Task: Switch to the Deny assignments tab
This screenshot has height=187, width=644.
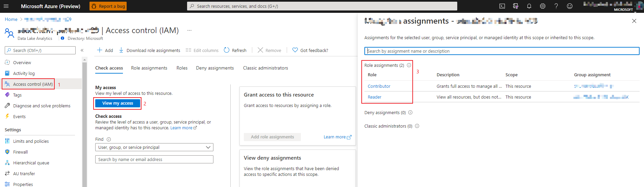Action: (x=215, y=68)
